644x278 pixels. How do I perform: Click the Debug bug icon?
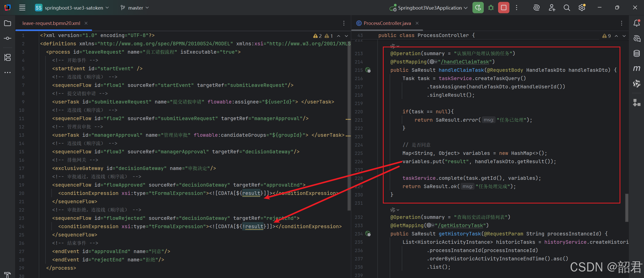[491, 8]
